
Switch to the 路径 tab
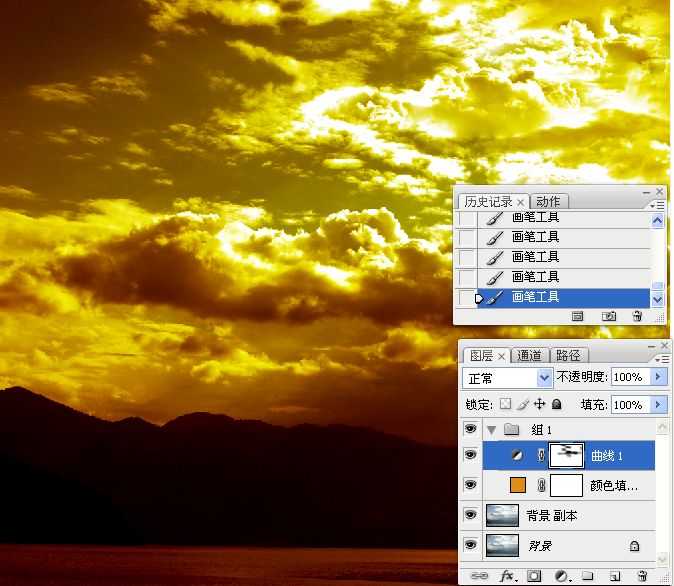(x=568, y=356)
